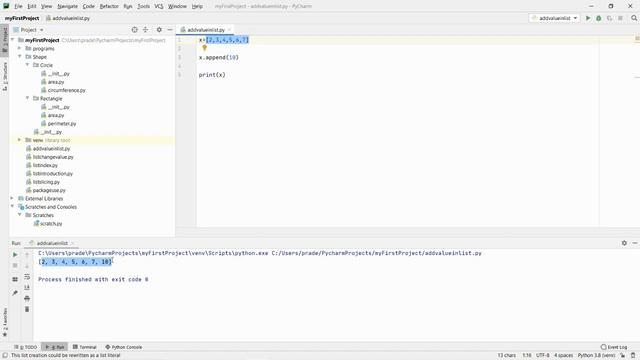Collapse the Shape folder
Screen dimensions: 640x360
pos(20,57)
